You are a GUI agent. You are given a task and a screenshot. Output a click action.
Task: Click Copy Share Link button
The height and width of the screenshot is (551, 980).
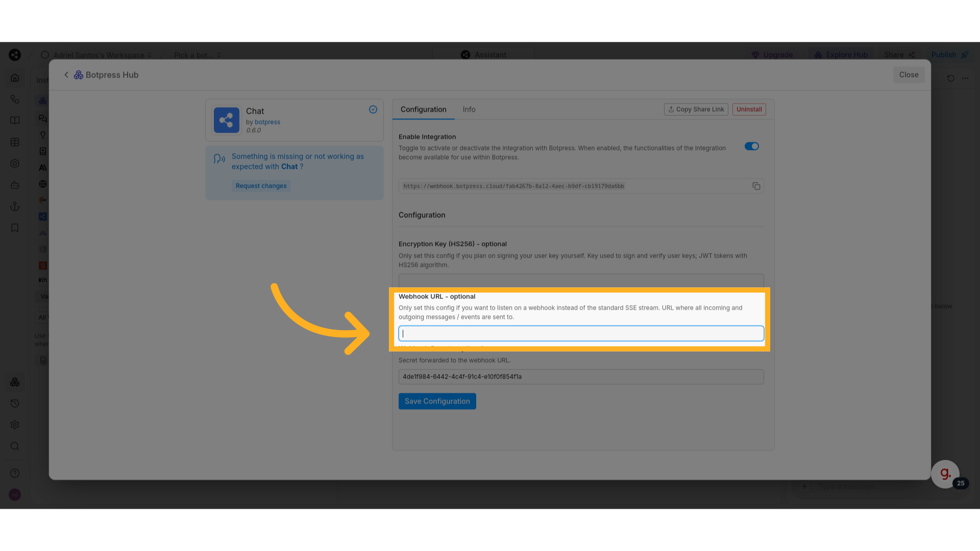point(696,109)
